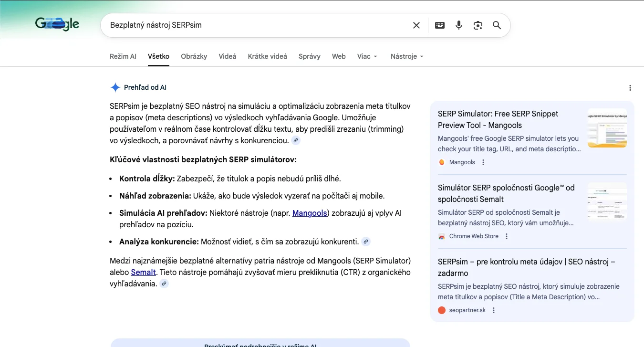The image size is (644, 347).
Task: Switch to the Režim AI tab
Action: [123, 56]
